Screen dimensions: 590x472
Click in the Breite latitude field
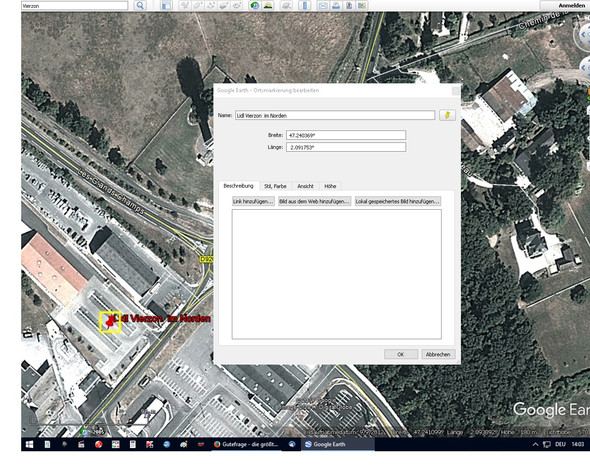coord(346,135)
